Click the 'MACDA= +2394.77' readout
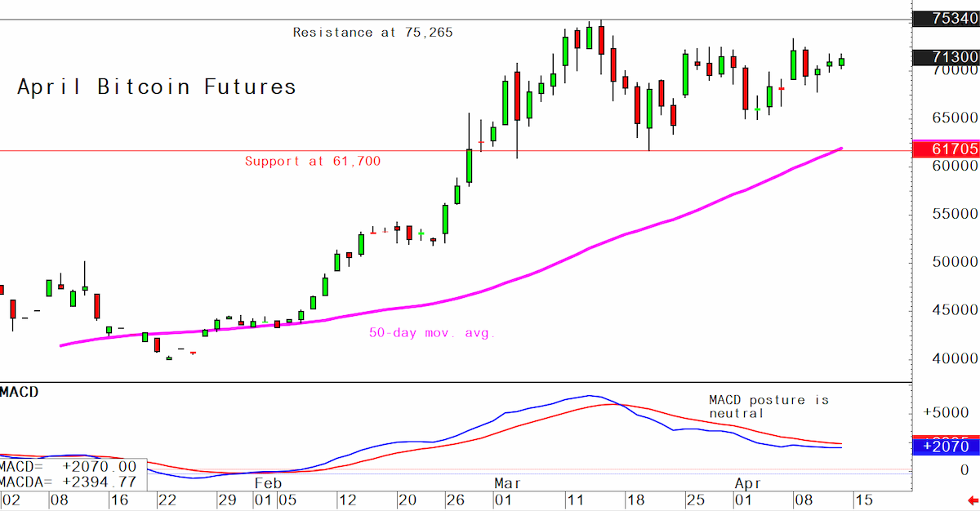 coord(69,481)
